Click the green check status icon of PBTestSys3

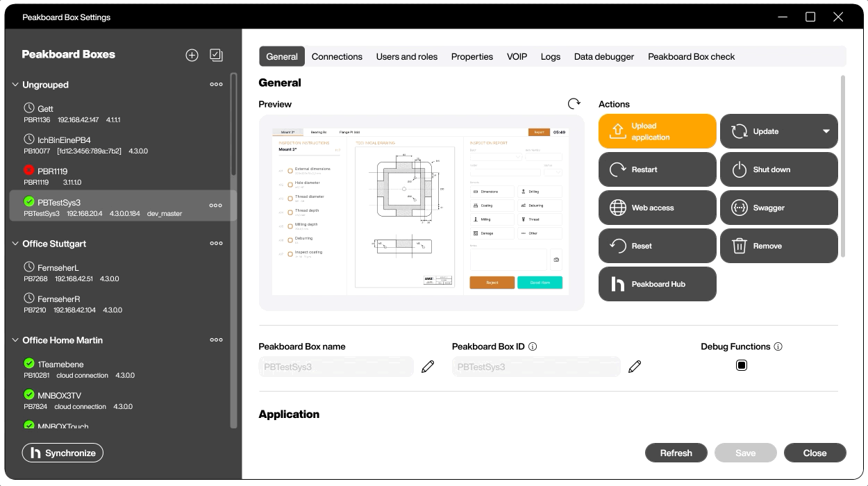[x=29, y=201]
